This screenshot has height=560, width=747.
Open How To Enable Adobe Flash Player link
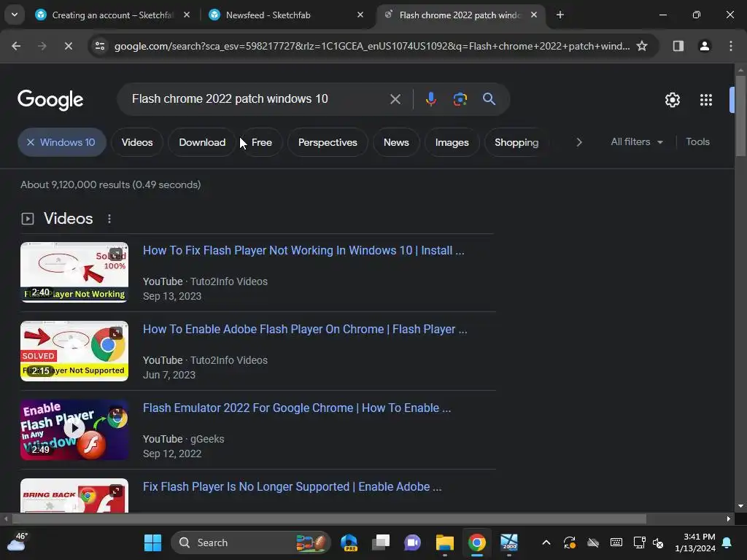pyautogui.click(x=305, y=329)
